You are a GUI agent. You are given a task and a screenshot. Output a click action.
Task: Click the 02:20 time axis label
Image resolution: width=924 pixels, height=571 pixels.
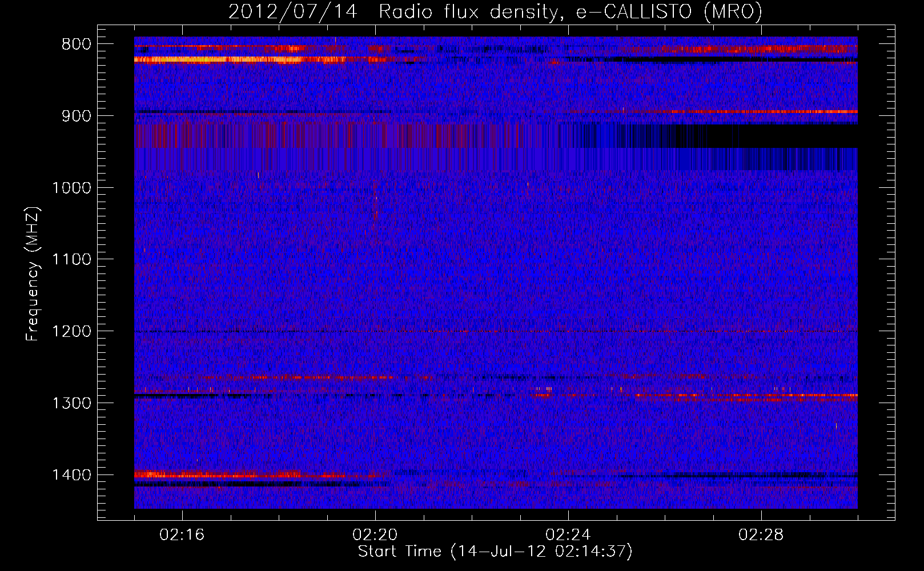[x=375, y=535]
